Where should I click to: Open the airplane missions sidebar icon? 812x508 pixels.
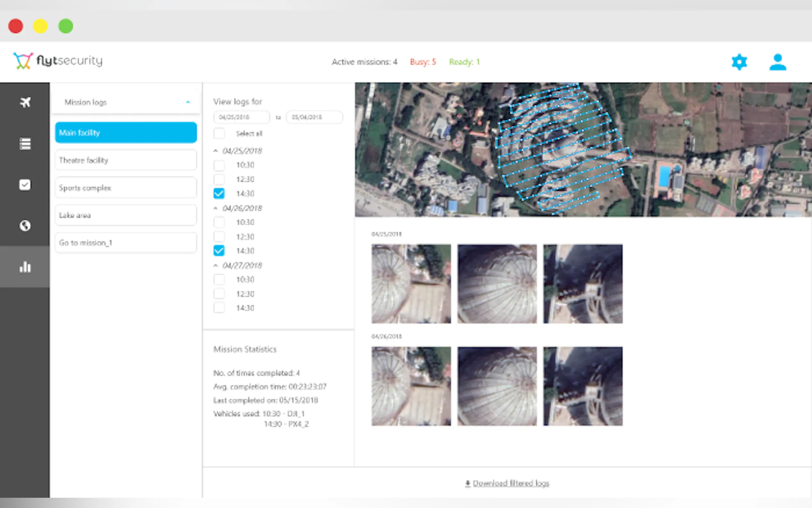25,102
